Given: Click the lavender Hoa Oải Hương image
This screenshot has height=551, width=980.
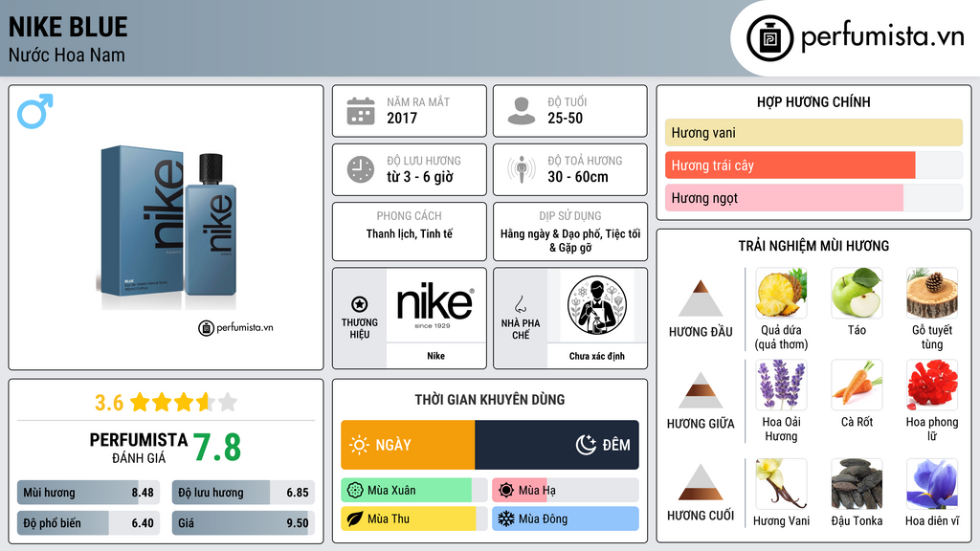Looking at the screenshot, I should [781, 385].
